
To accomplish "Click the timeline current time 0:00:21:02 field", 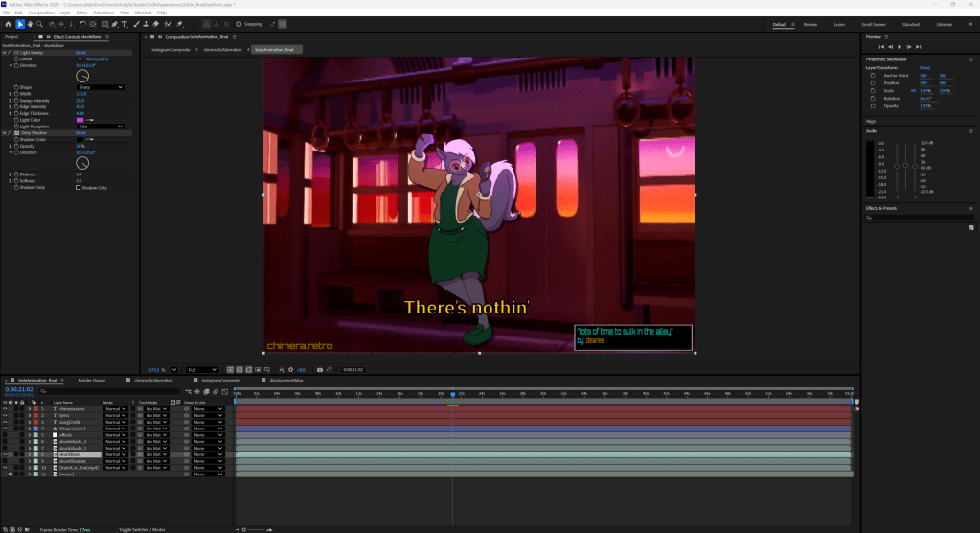I will point(19,390).
